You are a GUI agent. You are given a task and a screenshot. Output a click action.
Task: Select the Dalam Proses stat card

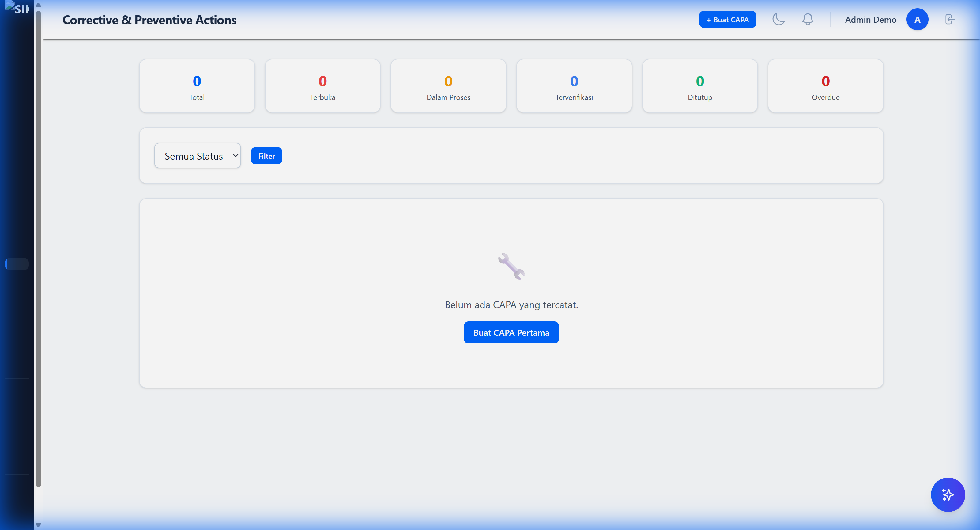(x=448, y=86)
